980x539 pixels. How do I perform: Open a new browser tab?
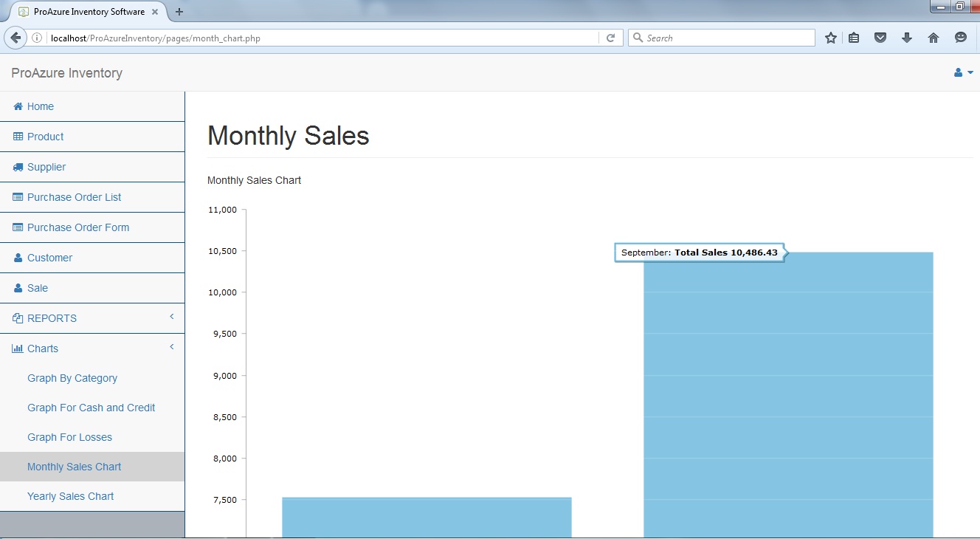click(x=179, y=12)
